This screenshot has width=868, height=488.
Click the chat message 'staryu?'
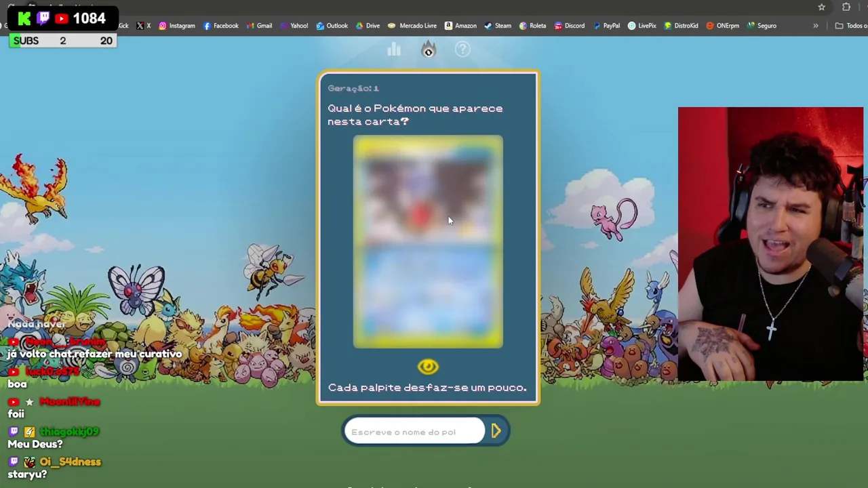click(27, 474)
